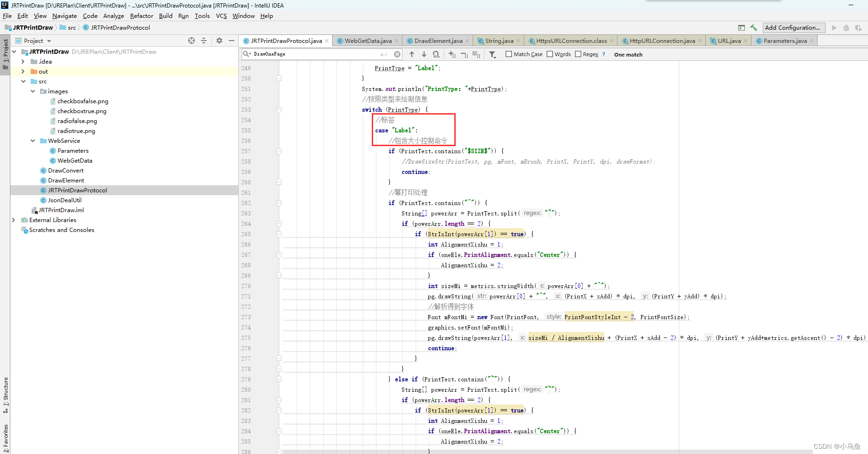This screenshot has width=868, height=454.
Task: Collapse the JRTPrintDraw root project node
Action: pyautogui.click(x=14, y=52)
